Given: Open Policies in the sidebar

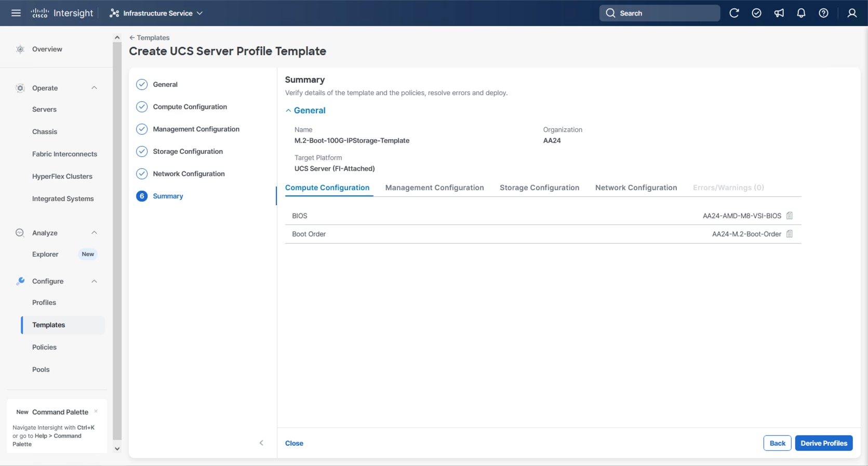Looking at the screenshot, I should (x=44, y=348).
